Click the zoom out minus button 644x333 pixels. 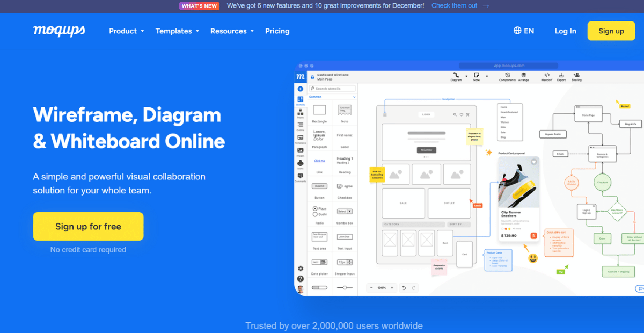coord(371,288)
